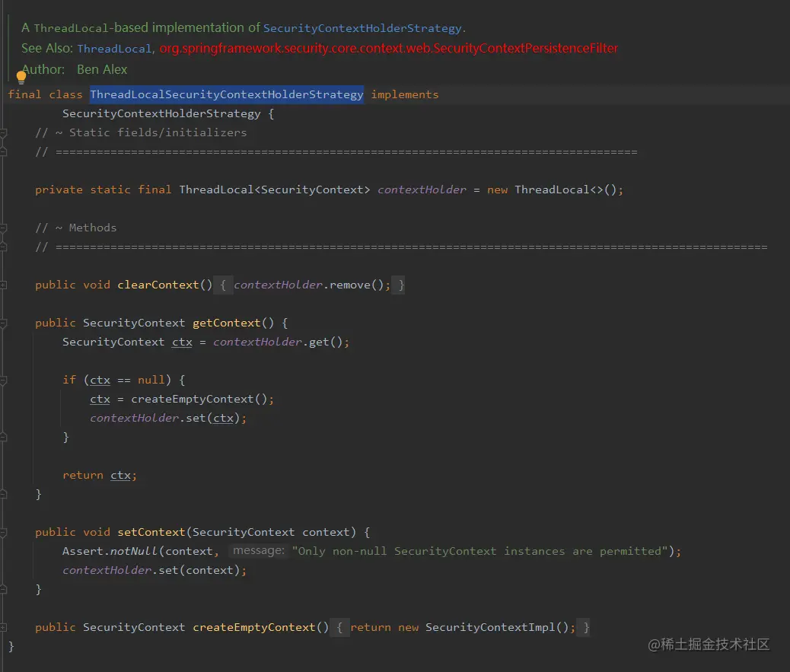This screenshot has height=672, width=790.
Task: Click the 'final class' keywords
Action: pyautogui.click(x=45, y=94)
